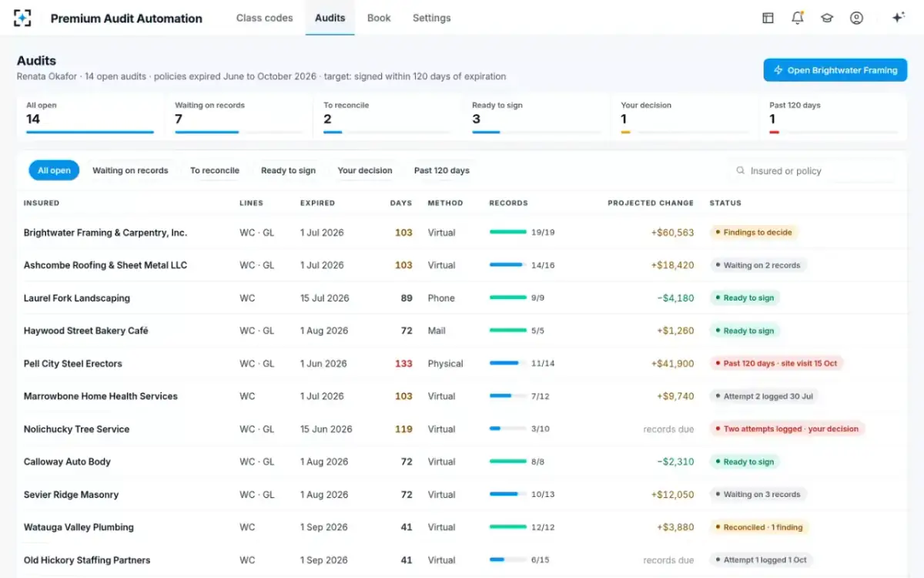The height and width of the screenshot is (578, 924).
Task: Click Nolichucky Tree Service records bar 3/10
Action: click(508, 428)
